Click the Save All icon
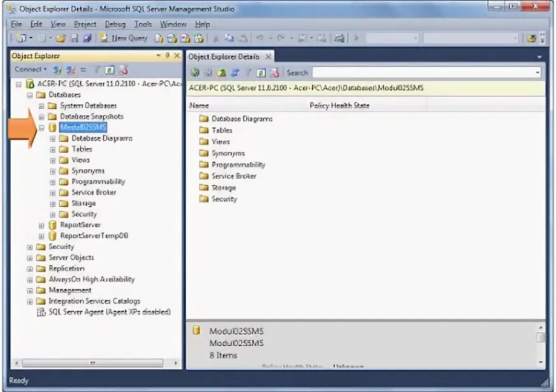Image resolution: width=556 pixels, height=392 pixels. 87,38
